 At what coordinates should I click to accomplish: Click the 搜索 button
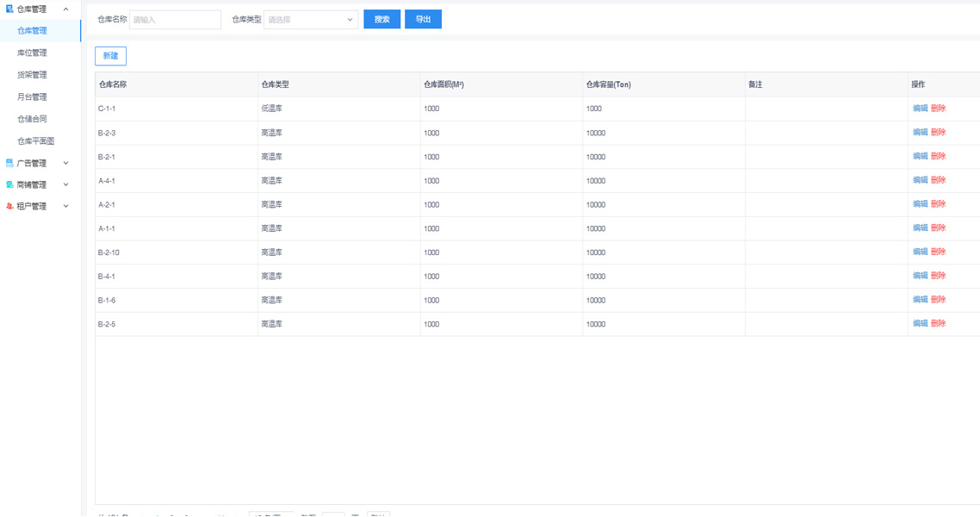(381, 19)
